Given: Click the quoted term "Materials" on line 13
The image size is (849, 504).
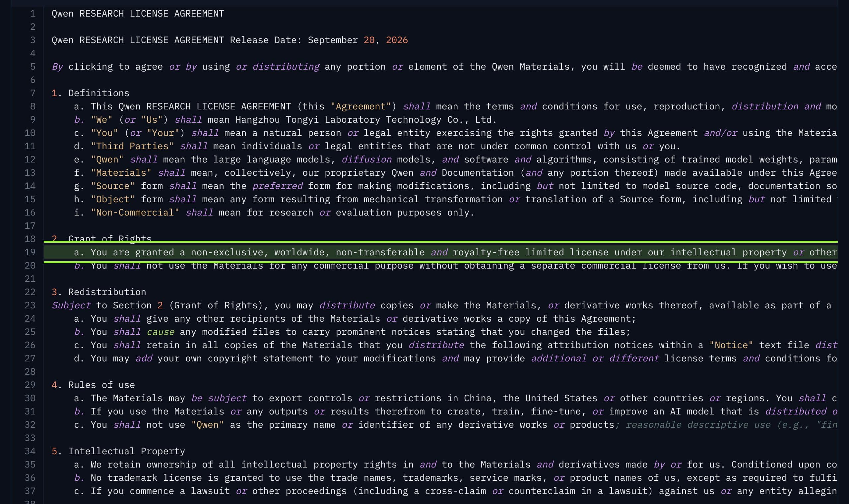Looking at the screenshot, I should [x=121, y=172].
